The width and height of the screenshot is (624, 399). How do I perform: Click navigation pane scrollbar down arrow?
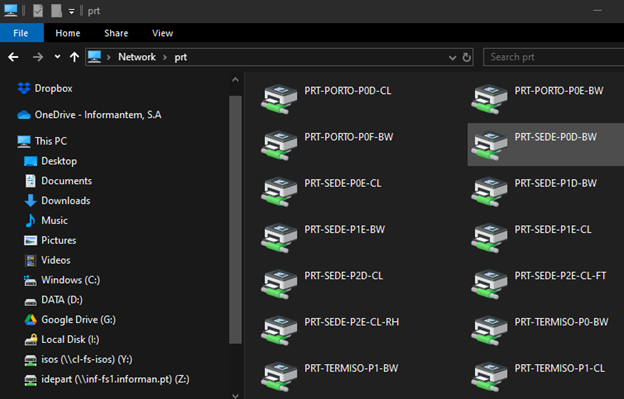tap(236, 395)
